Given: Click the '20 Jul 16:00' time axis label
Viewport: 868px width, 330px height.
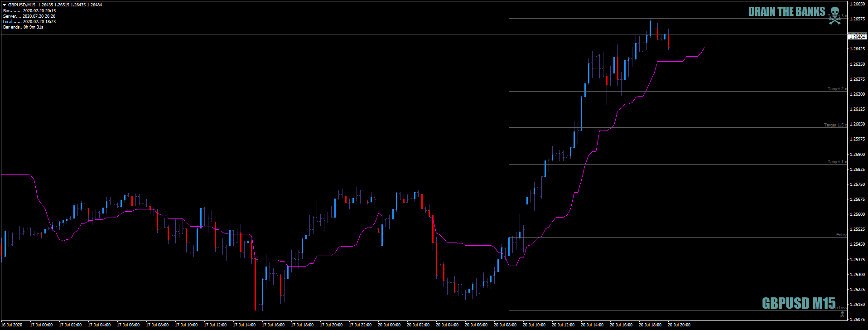Looking at the screenshot, I should pos(621,325).
